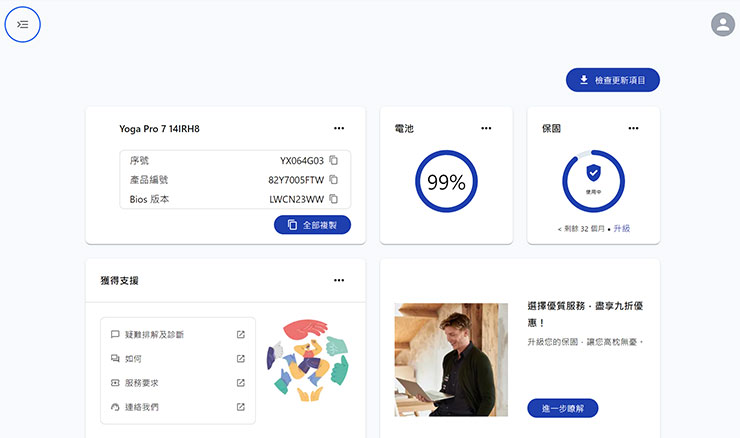Open more options for 獲得支援 card
Image resolution: width=740 pixels, height=438 pixels.
[339, 280]
